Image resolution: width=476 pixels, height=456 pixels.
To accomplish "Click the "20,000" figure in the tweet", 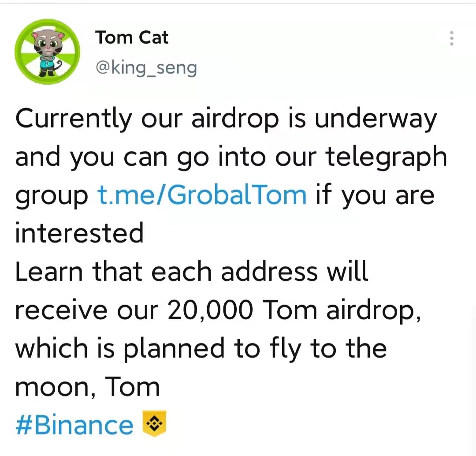I will coord(210,310).
